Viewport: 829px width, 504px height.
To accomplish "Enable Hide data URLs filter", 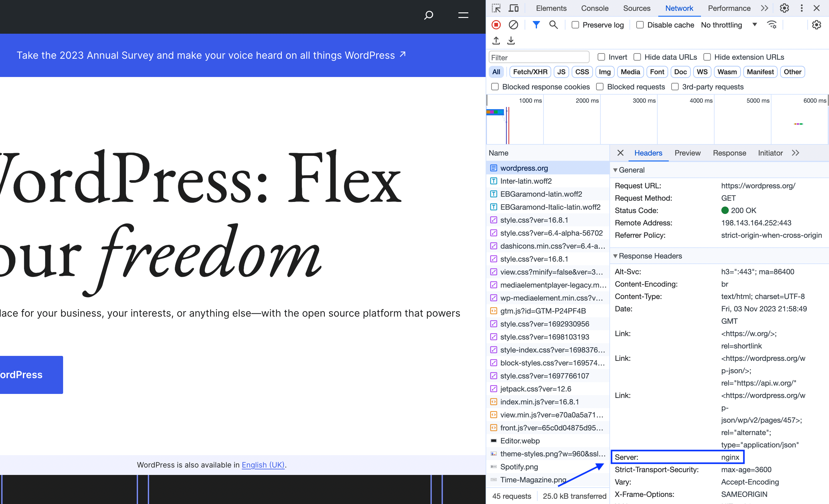I will point(637,57).
